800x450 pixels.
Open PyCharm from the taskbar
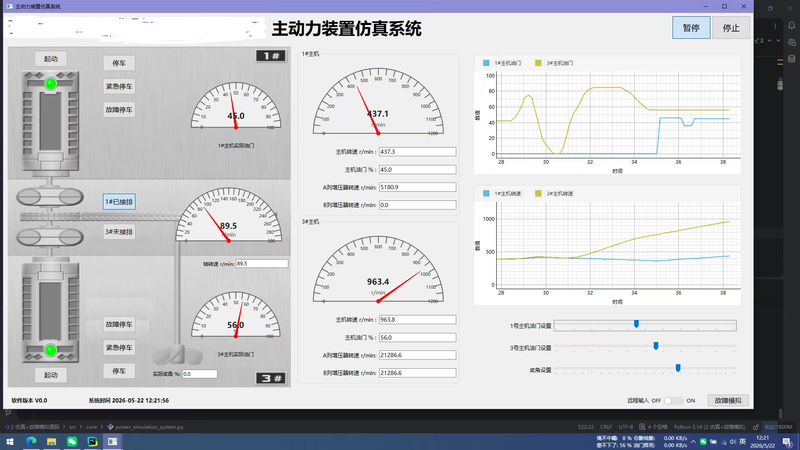92,441
